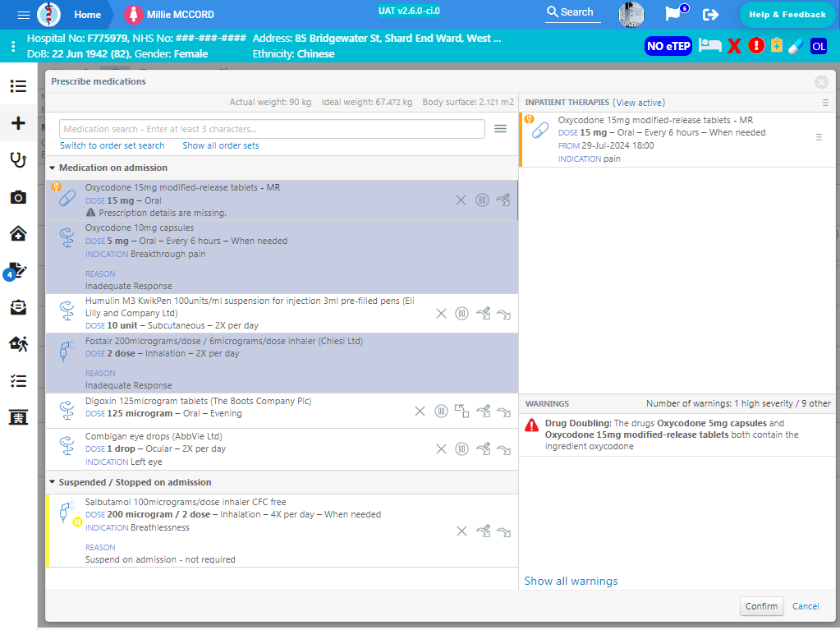Click the red exclamation alert icon
This screenshot has width=840, height=630.
(756, 45)
